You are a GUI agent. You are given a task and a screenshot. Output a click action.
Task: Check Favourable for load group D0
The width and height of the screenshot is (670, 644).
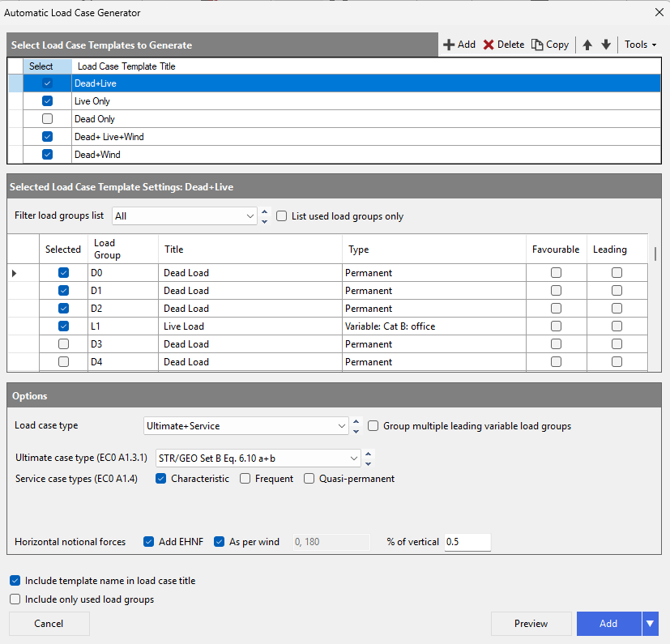pos(556,273)
